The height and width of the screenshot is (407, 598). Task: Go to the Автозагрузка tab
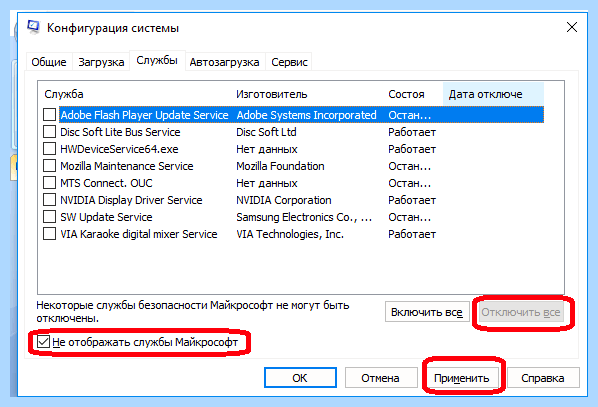pyautogui.click(x=224, y=62)
